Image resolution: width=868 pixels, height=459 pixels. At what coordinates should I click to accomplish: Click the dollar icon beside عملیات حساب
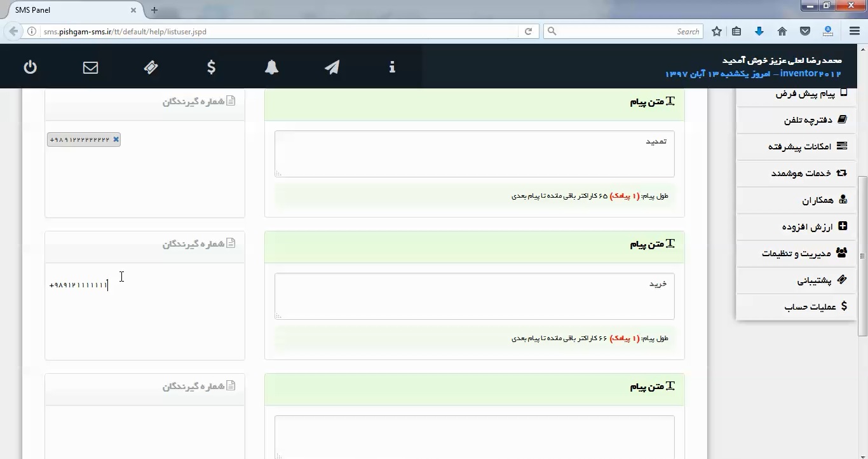[x=844, y=306]
